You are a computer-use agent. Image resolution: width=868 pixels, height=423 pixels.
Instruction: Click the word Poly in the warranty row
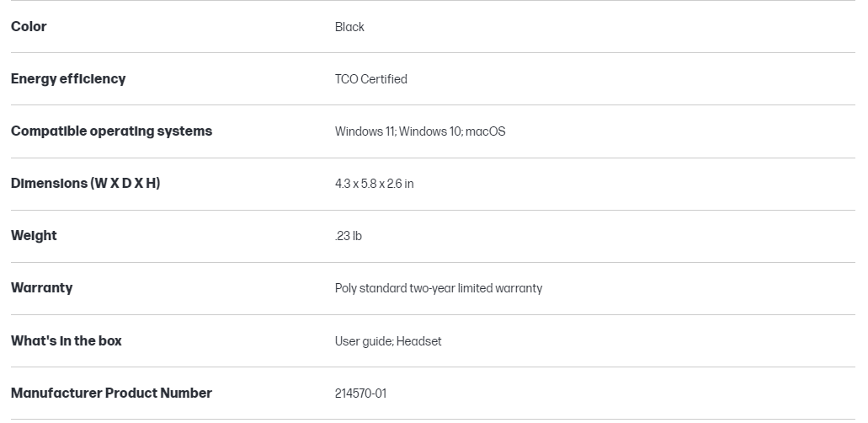coord(346,288)
